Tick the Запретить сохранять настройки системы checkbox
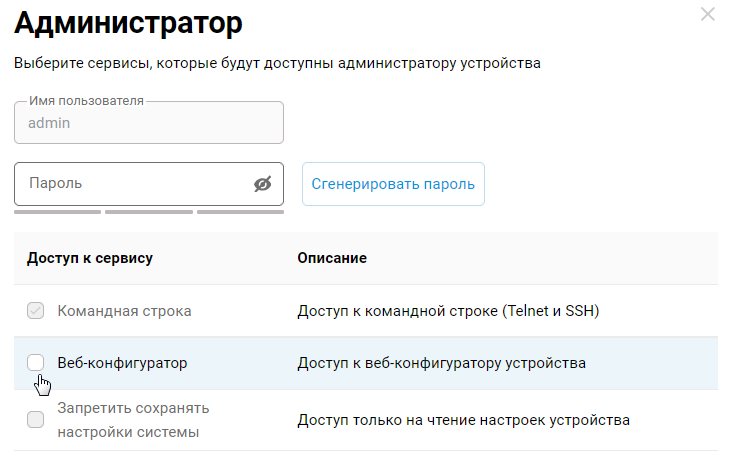This screenshot has height=458, width=729. point(36,420)
